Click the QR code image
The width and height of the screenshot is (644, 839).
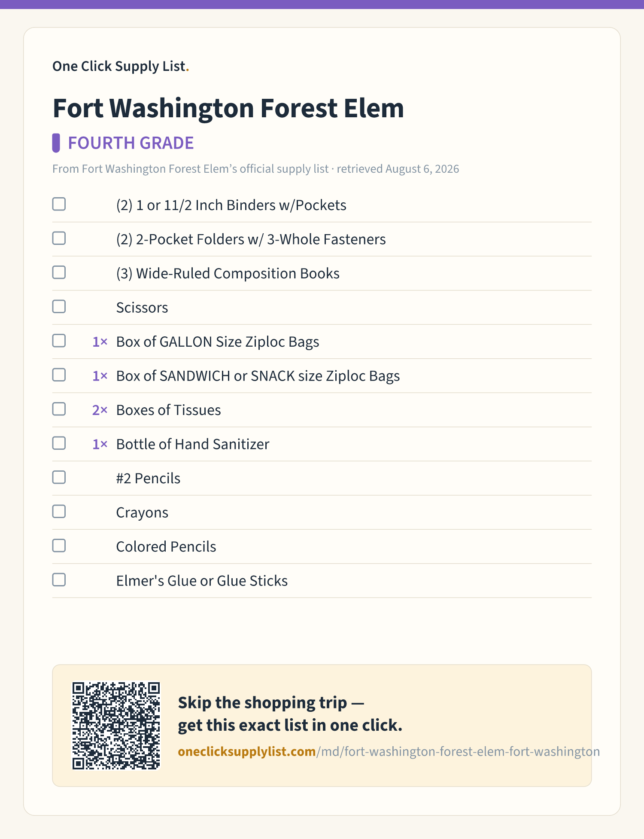116,726
